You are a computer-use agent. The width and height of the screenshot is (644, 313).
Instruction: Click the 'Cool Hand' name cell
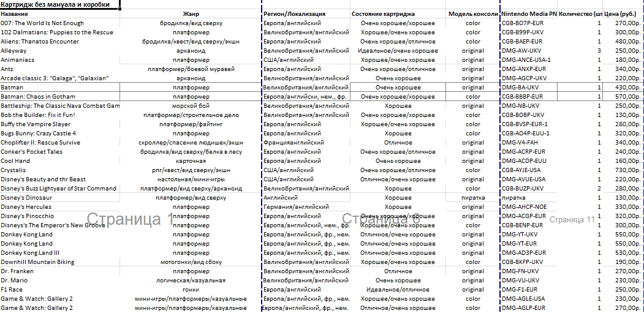pos(60,160)
